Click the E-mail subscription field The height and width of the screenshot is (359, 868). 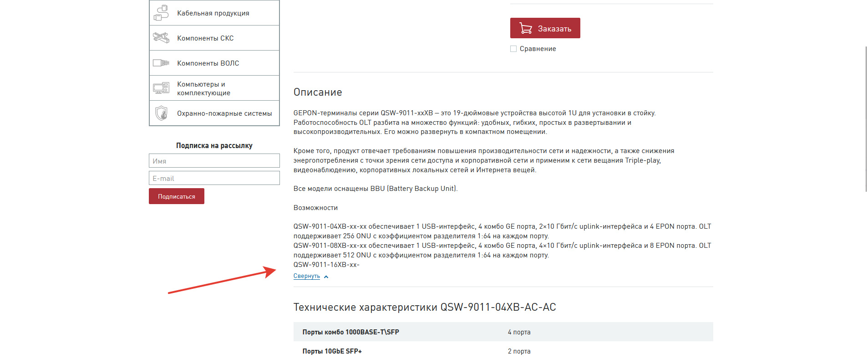tap(214, 178)
